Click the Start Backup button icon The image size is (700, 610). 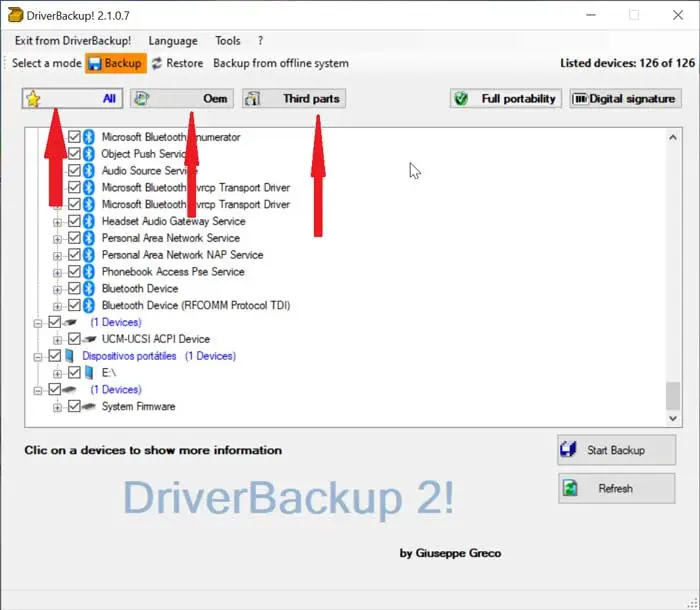coord(568,450)
